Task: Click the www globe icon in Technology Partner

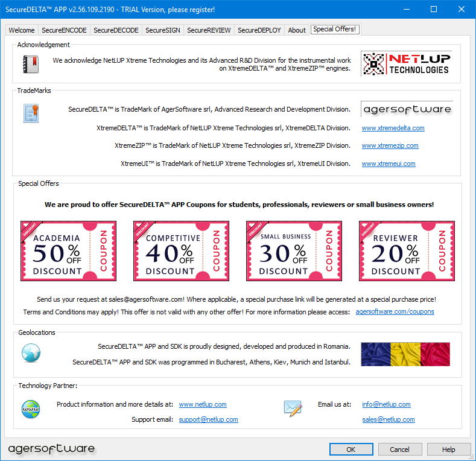Action: pos(31,409)
